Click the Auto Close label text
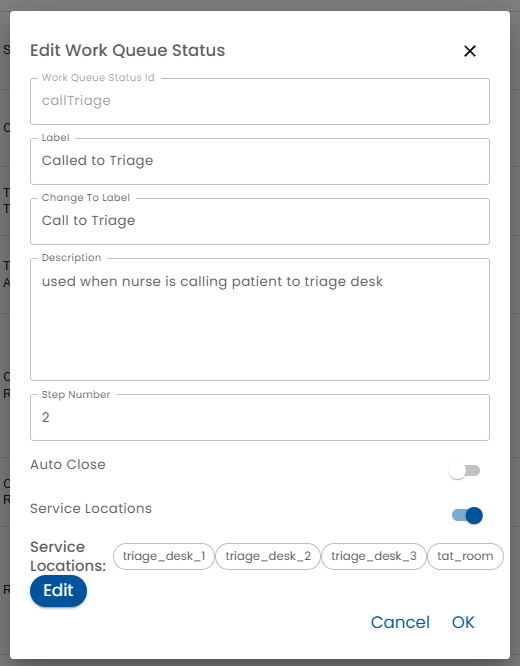The height and width of the screenshot is (666, 520). (68, 464)
